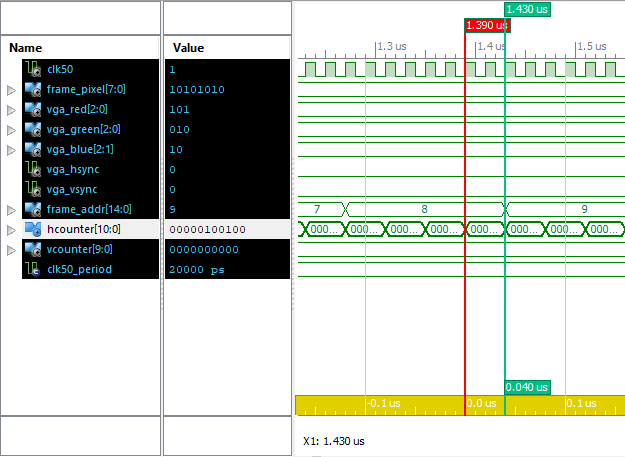
Task: Click frame_addr waveform segment labeled 8
Action: pos(425,209)
